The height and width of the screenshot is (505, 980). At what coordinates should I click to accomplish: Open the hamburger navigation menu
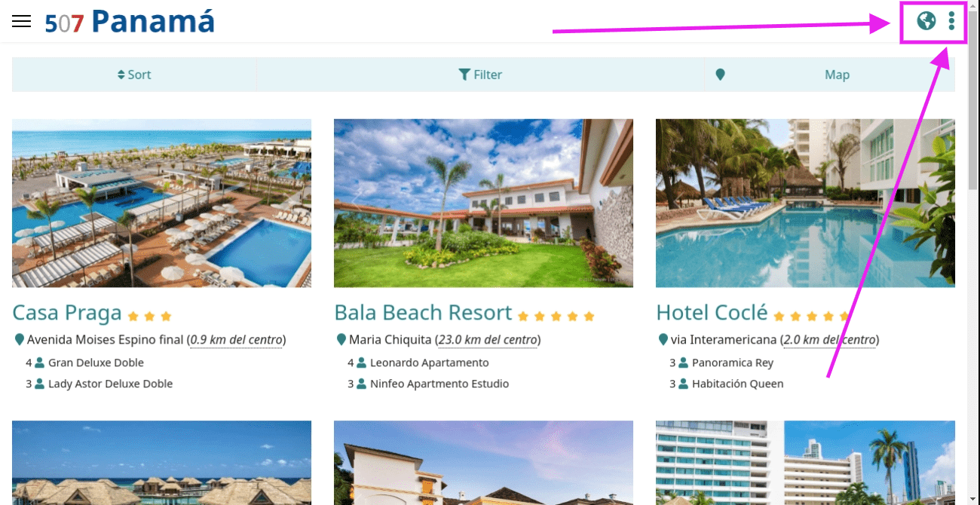(21, 21)
